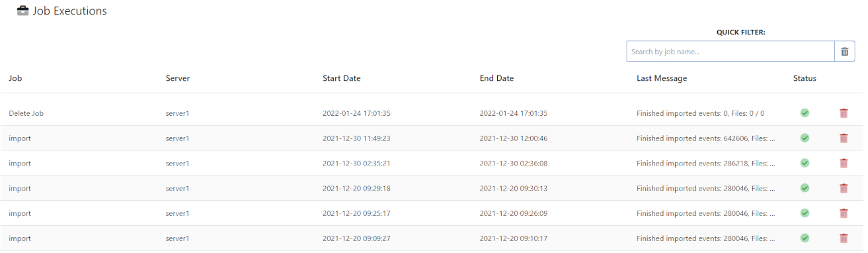Sort by the Last Message column header
868x253 pixels.
662,78
